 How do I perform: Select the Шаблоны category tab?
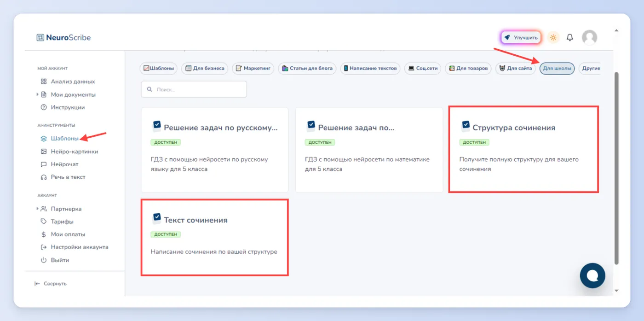pyautogui.click(x=159, y=69)
